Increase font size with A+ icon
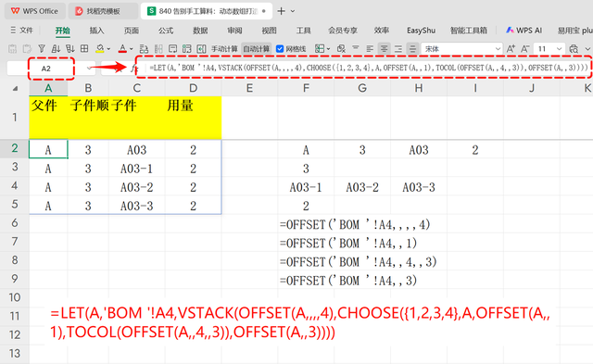This screenshot has width=593, height=364. [x=511, y=49]
